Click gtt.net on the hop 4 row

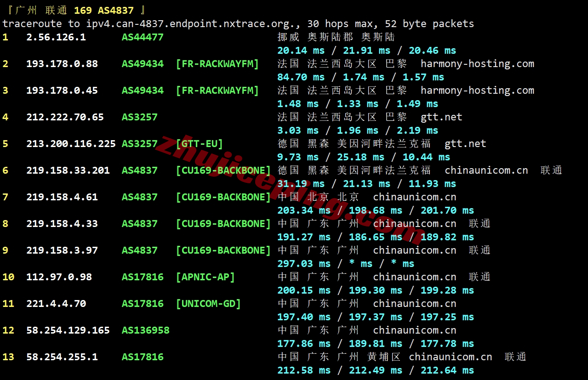point(441,117)
